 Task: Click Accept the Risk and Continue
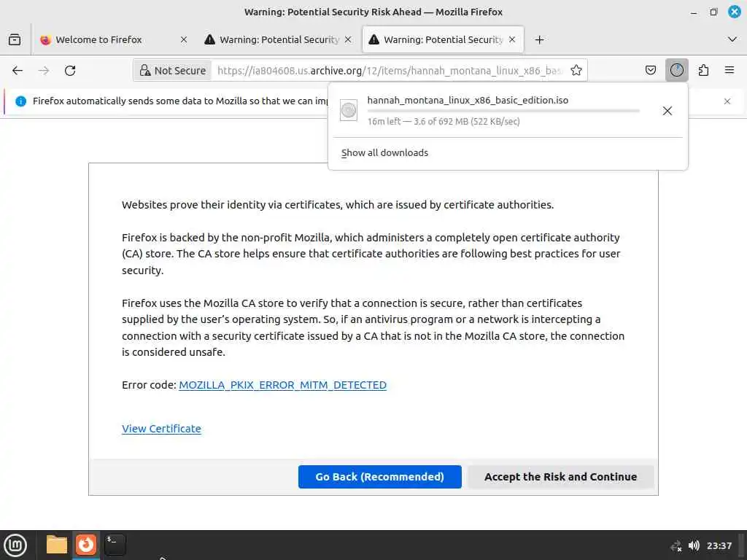pos(560,477)
